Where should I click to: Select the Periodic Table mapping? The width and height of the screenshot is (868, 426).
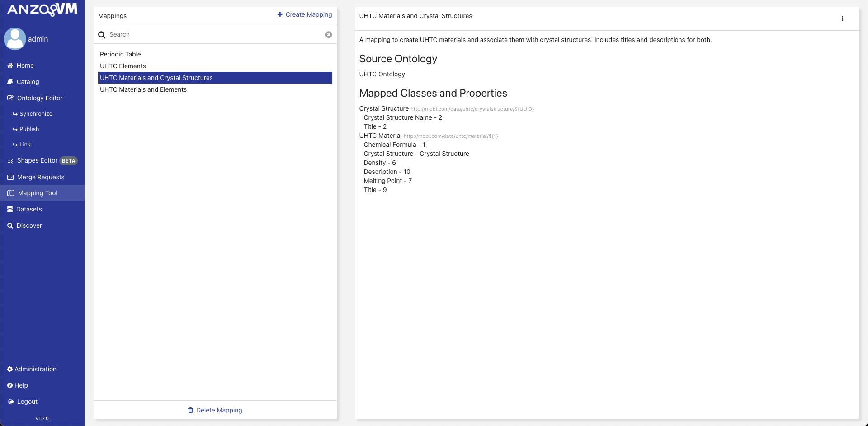pos(120,54)
